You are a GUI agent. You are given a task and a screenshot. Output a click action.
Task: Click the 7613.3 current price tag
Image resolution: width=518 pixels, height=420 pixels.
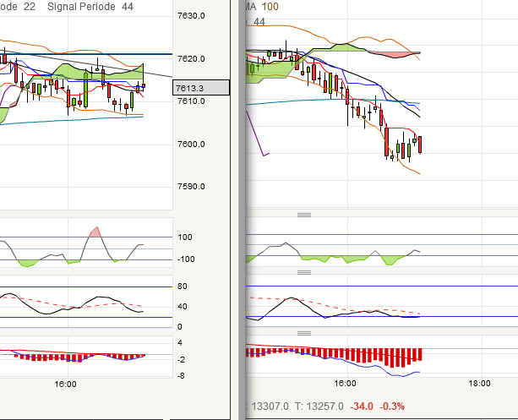pos(201,88)
